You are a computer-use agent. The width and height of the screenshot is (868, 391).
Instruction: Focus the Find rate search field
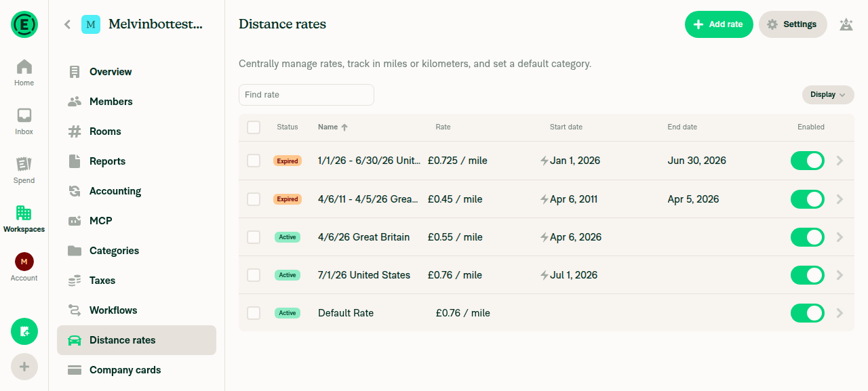coord(307,95)
